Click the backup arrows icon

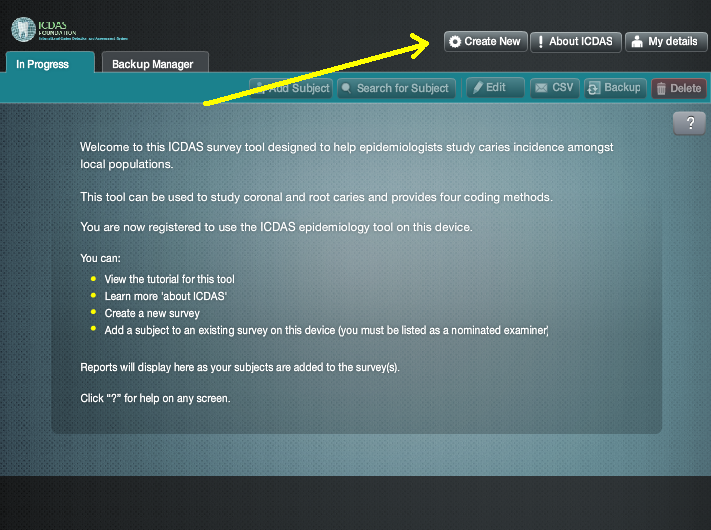(x=594, y=88)
